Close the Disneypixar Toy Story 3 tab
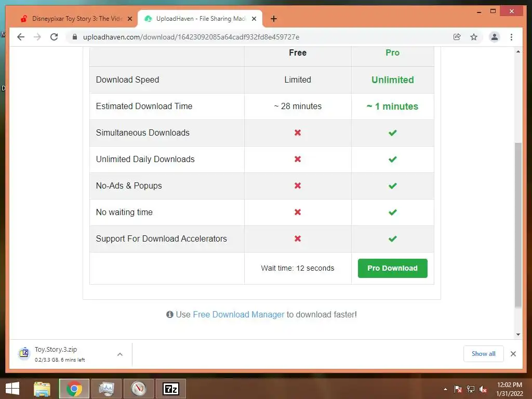This screenshot has height=399, width=532. click(129, 19)
